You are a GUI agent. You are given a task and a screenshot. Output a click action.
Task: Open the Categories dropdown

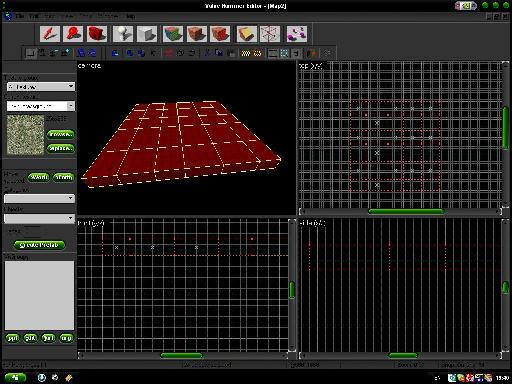(39, 198)
